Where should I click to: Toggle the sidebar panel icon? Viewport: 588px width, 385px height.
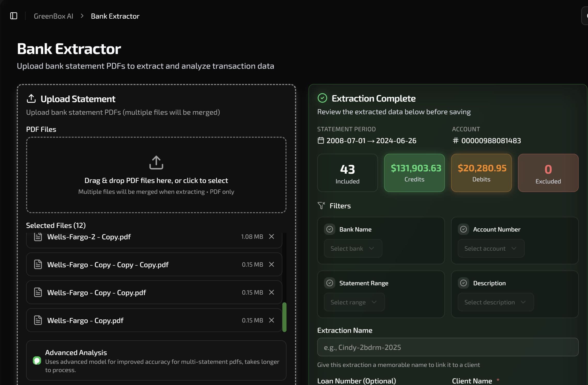(14, 16)
